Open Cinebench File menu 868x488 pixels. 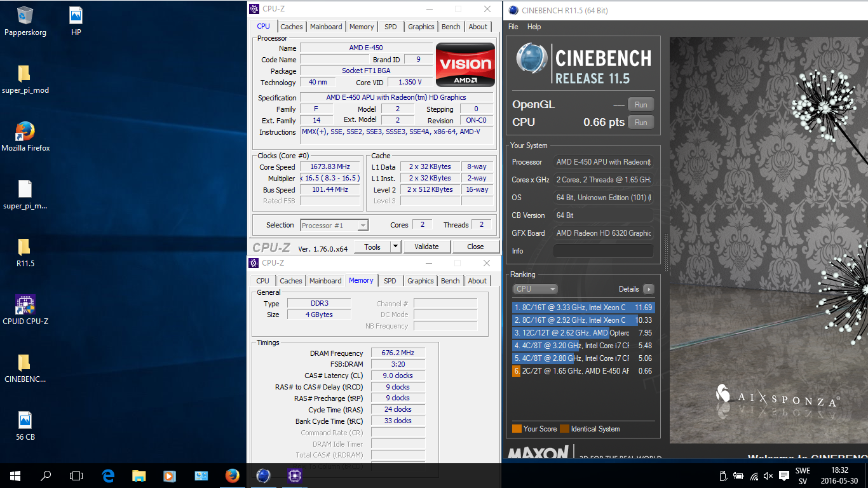513,27
